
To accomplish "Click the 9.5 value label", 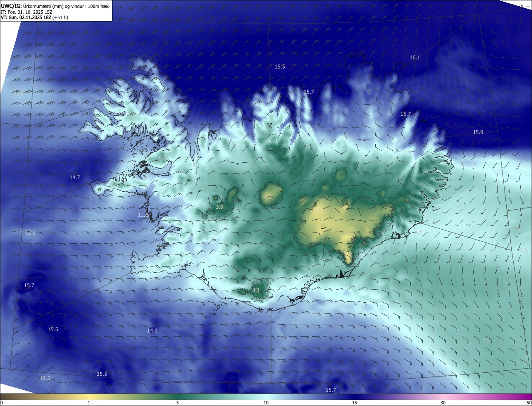I will point(523,250).
